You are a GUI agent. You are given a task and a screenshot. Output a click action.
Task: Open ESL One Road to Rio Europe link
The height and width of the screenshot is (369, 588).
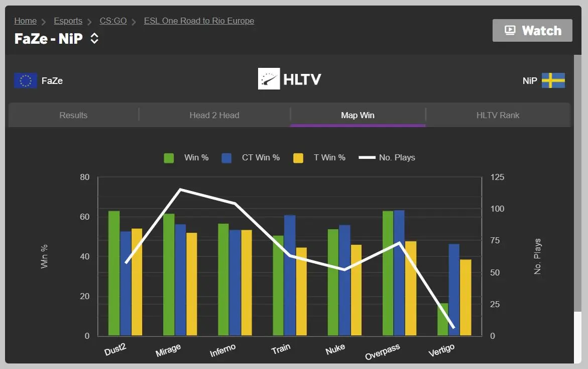tap(199, 21)
